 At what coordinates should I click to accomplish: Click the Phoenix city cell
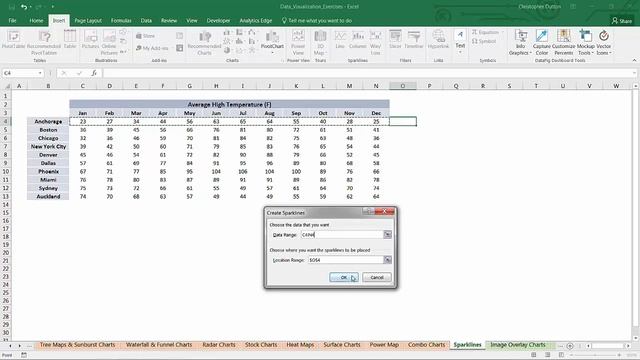pos(48,171)
